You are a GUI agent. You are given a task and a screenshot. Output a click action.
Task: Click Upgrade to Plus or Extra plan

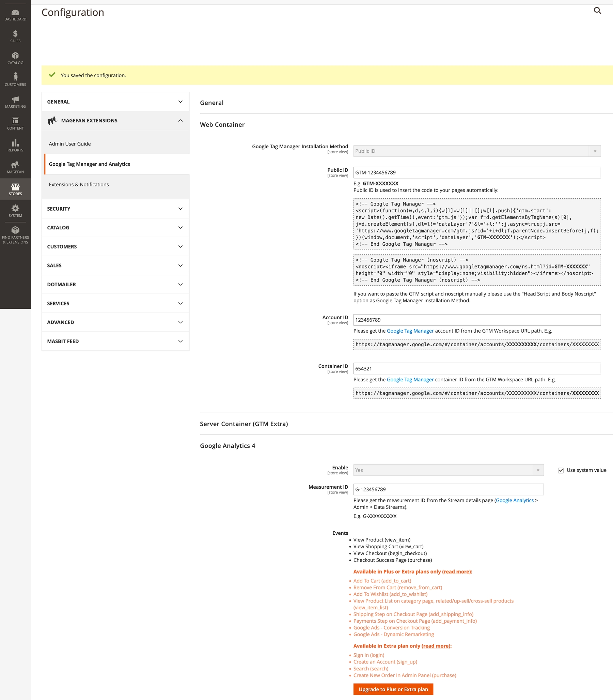393,689
